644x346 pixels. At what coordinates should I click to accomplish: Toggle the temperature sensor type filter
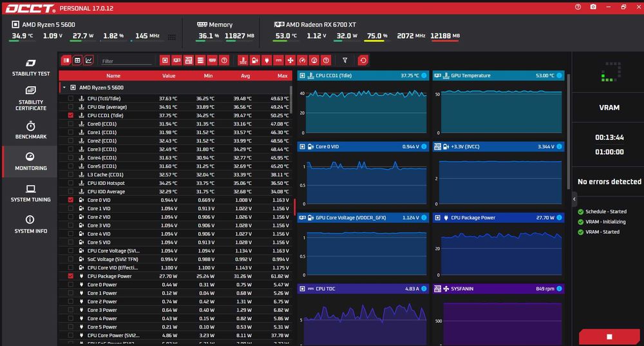point(243,61)
